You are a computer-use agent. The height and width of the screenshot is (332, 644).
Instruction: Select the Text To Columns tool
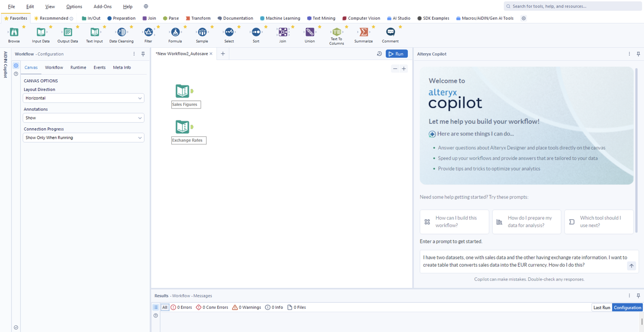tap(336, 32)
